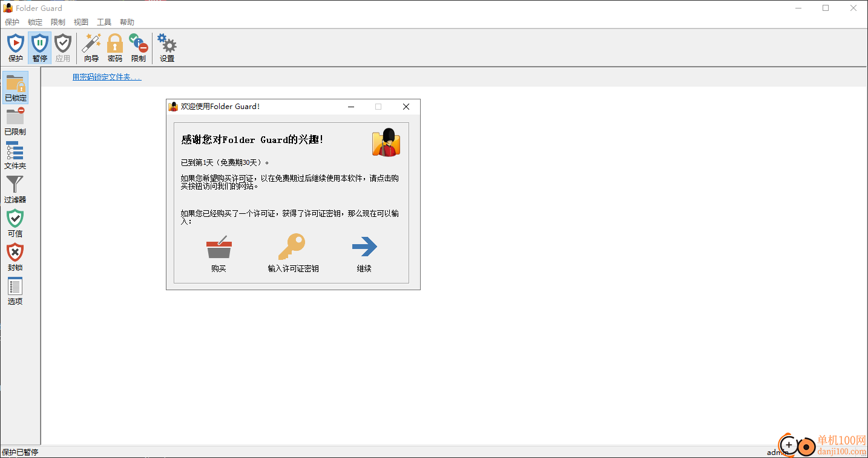Click the 保护已暂停 status bar text

pyautogui.click(x=21, y=453)
